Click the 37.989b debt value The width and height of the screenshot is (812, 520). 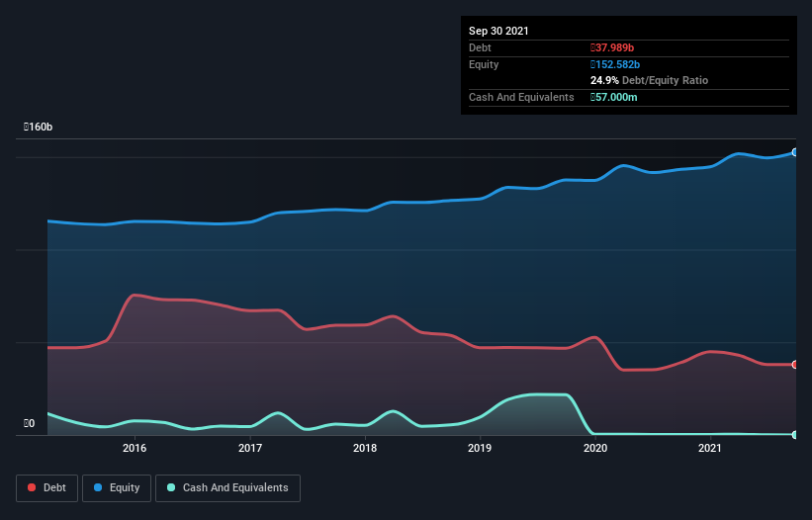coord(612,47)
